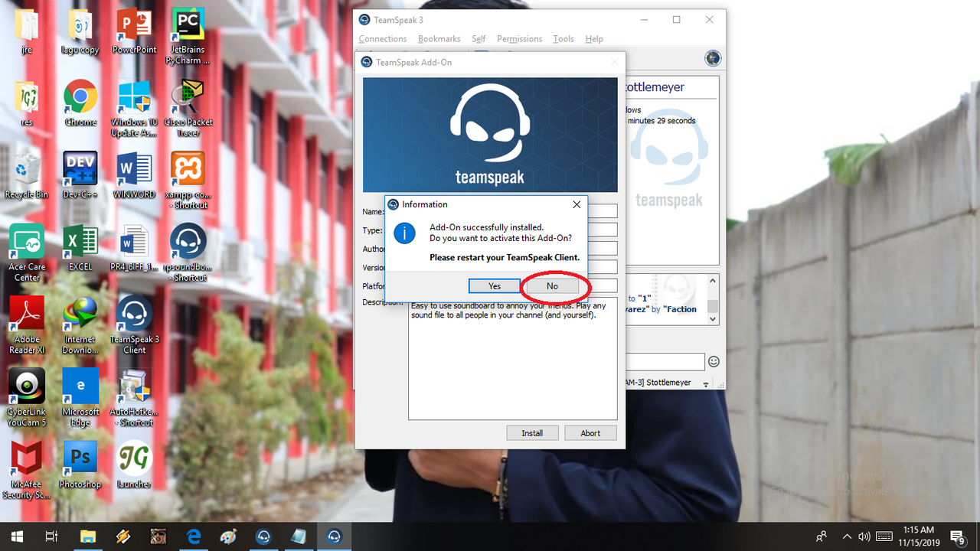The width and height of the screenshot is (980, 551).
Task: Select the res folder on desktop
Action: point(27,104)
